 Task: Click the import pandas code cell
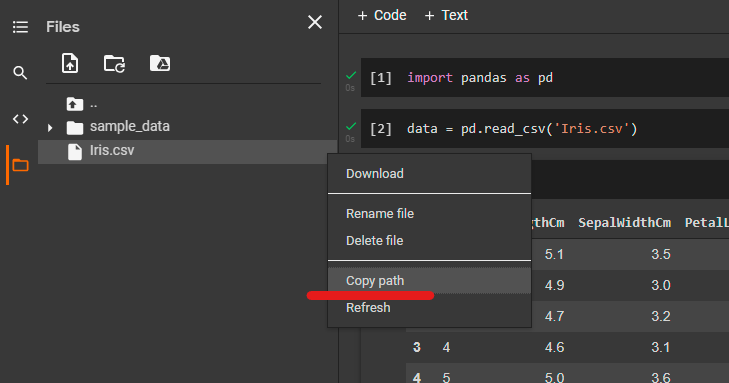544,78
